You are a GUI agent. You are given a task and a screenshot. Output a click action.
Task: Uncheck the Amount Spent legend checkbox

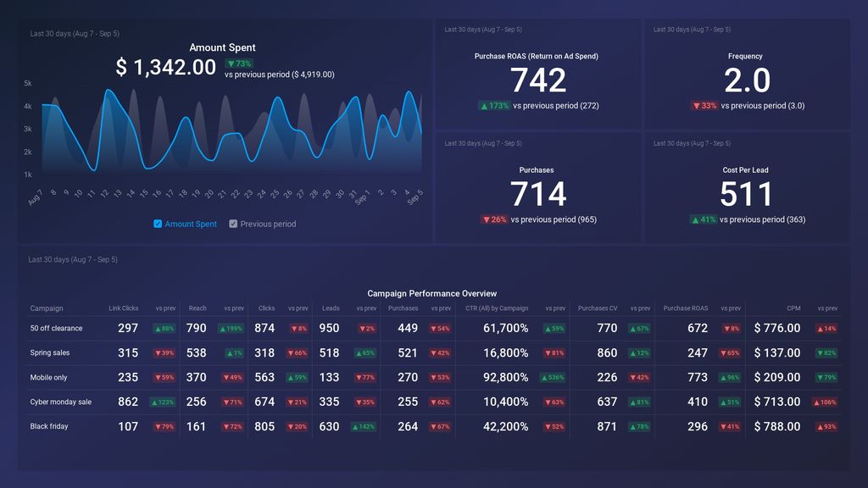[x=157, y=224]
